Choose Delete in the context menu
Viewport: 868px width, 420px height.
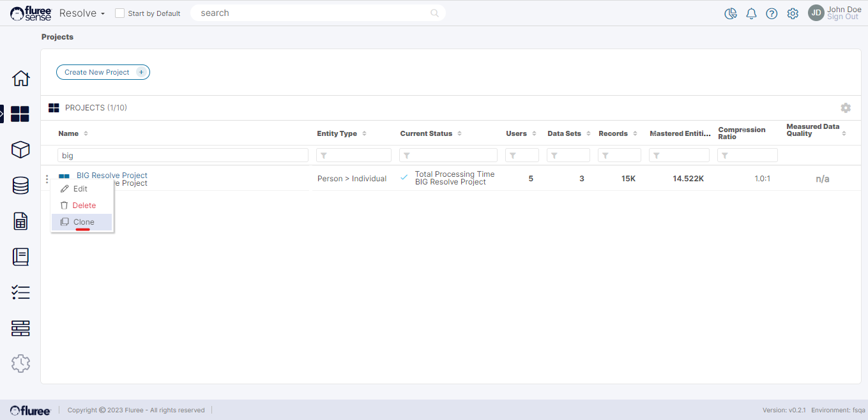click(84, 206)
